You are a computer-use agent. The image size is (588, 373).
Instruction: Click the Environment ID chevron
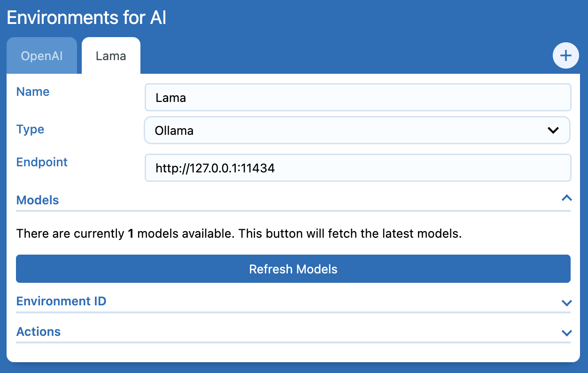[x=566, y=303]
